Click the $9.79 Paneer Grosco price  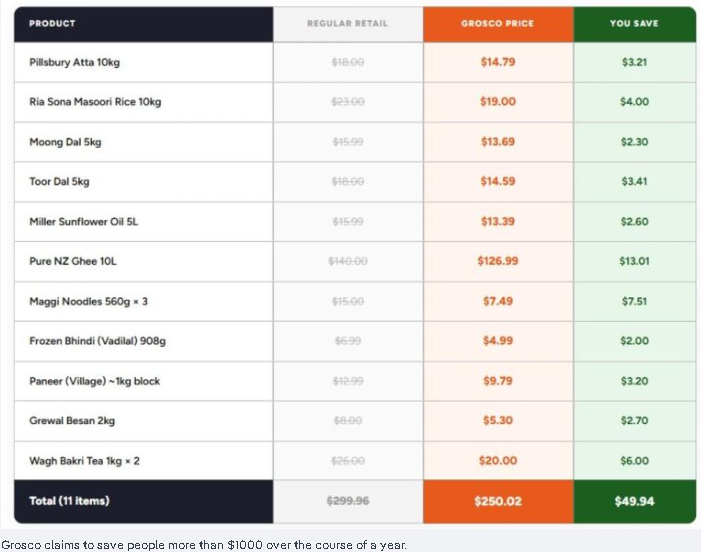(x=498, y=381)
